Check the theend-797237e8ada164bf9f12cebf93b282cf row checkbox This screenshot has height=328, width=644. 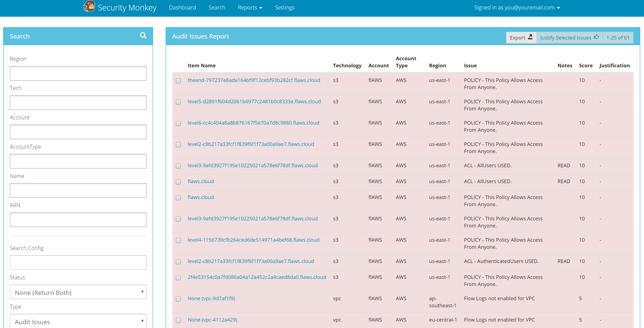(x=178, y=80)
